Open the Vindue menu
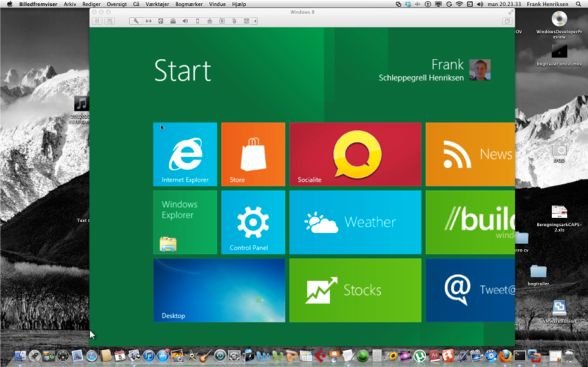 pyautogui.click(x=217, y=4)
